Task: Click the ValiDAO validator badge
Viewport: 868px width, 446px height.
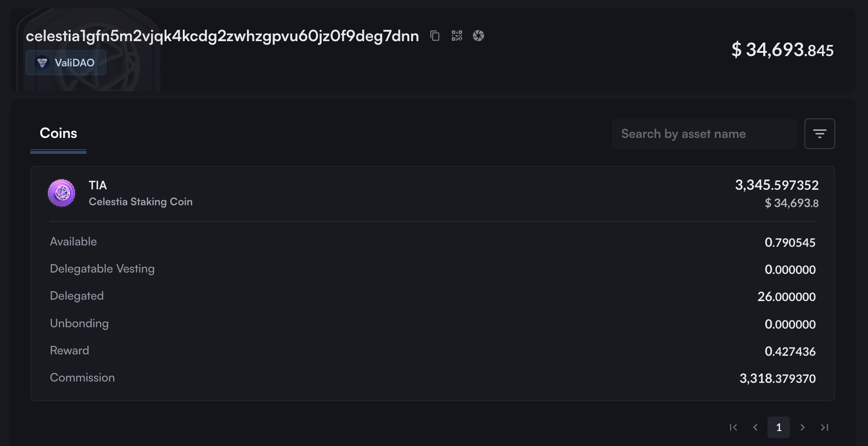Action: pyautogui.click(x=66, y=63)
